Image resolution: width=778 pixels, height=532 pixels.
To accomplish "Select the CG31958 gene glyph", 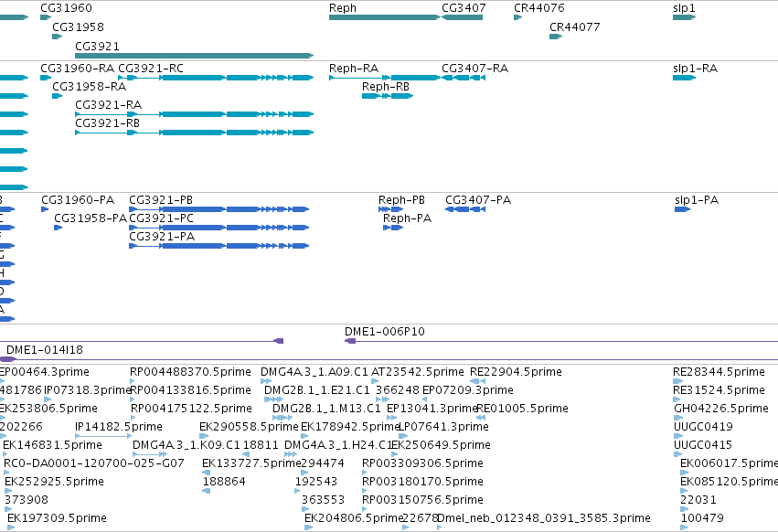I will (x=57, y=37).
